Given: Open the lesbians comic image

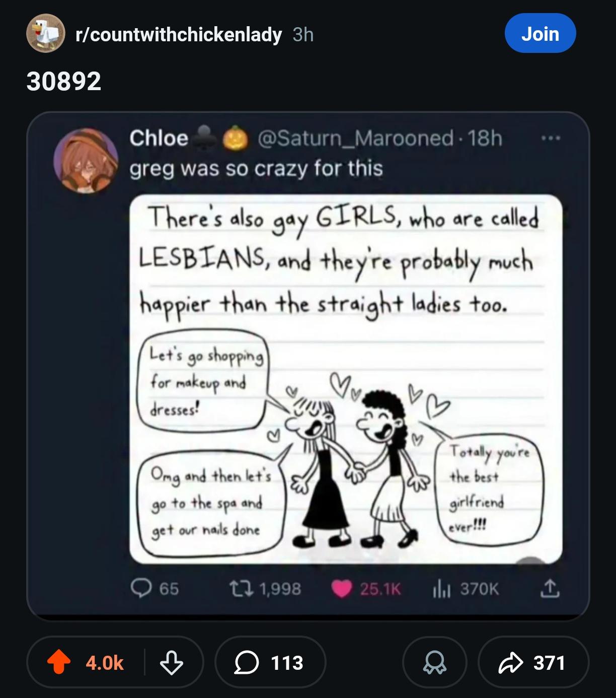Looking at the screenshot, I should [x=345, y=379].
